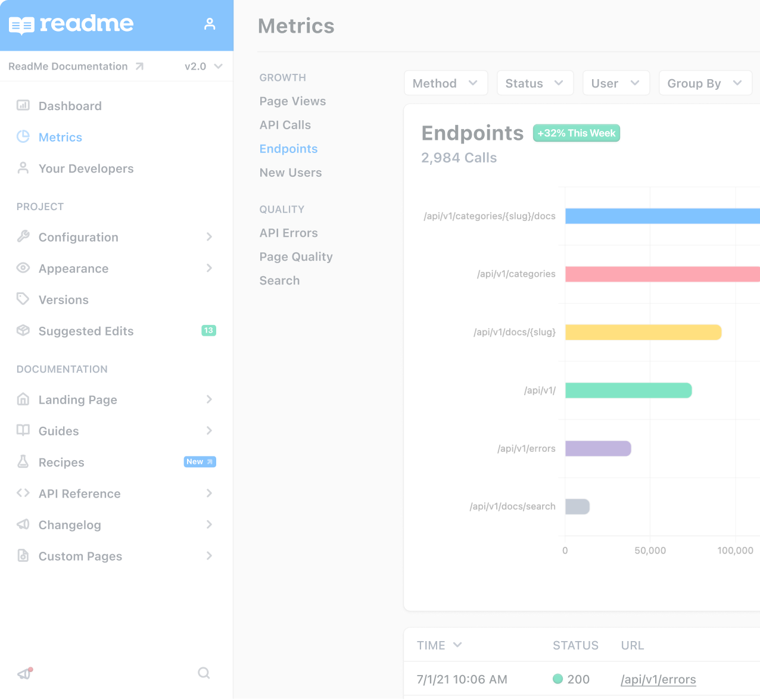Go to Your Developers page
The width and height of the screenshot is (760, 700).
[86, 168]
